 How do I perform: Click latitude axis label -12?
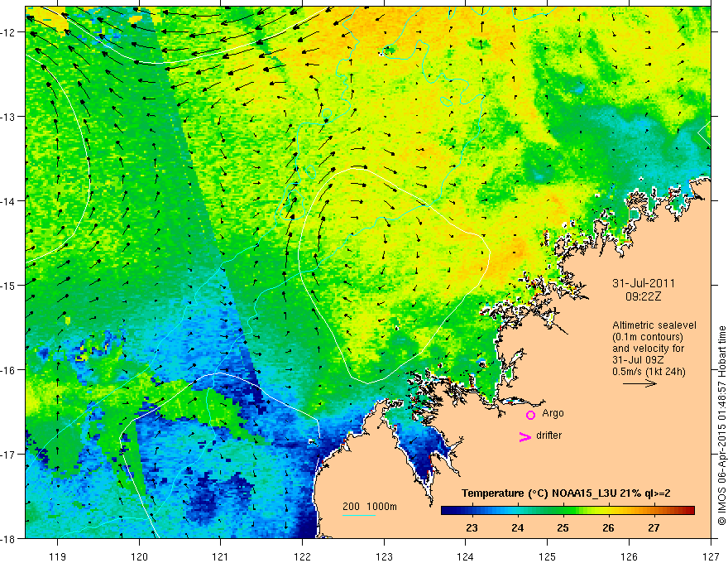pos(7,32)
